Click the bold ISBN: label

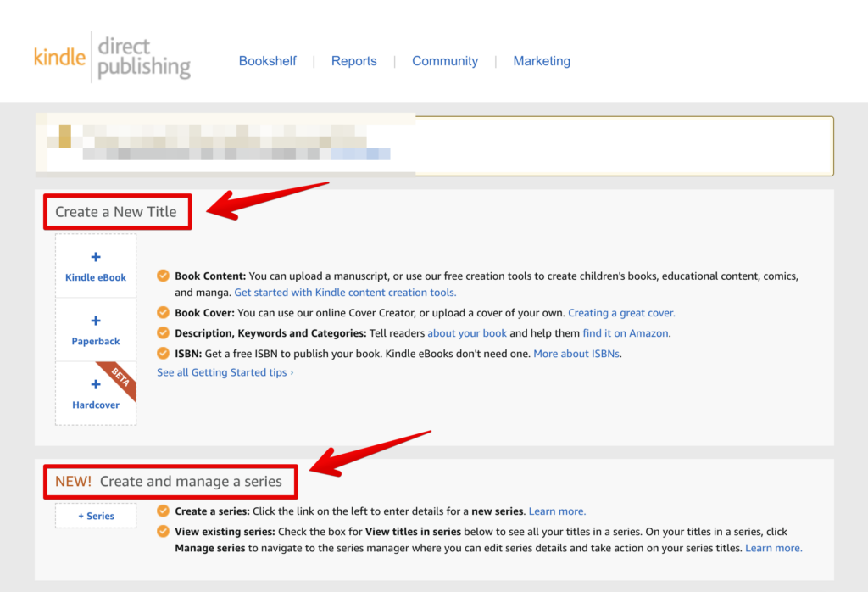point(188,354)
